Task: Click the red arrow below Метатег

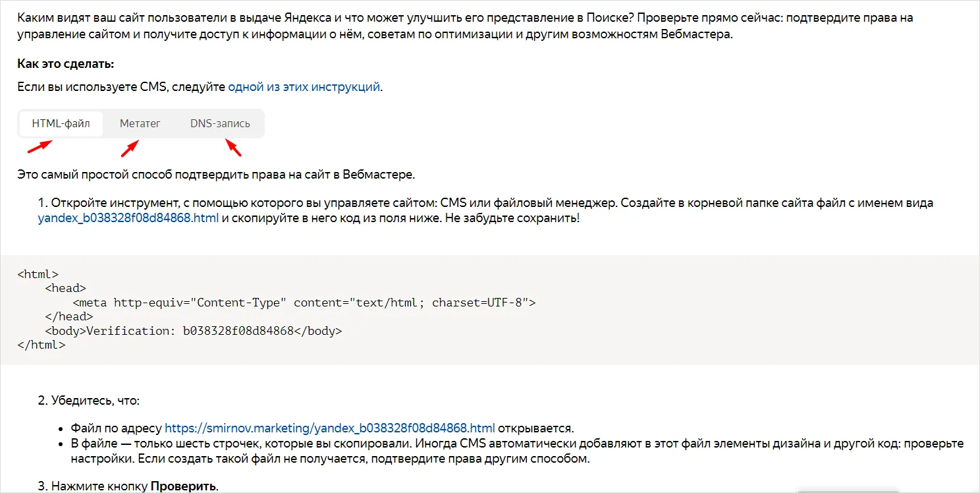Action: [x=130, y=148]
